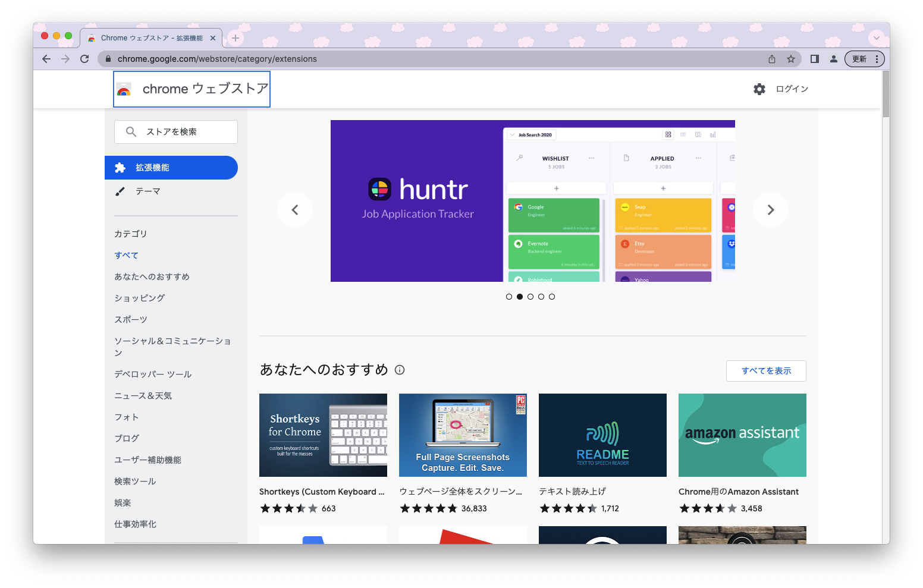Show the previous carousel slide arrow
The image size is (923, 588).
[295, 210]
